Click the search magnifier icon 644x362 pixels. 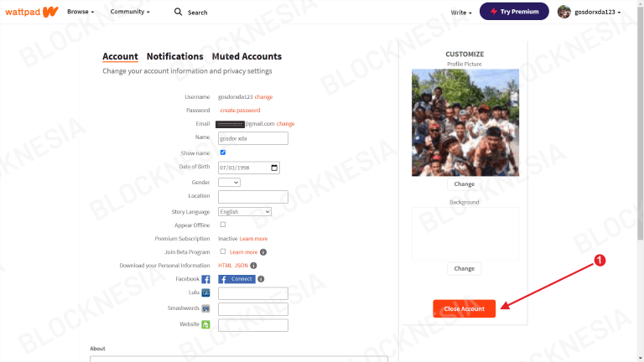(178, 12)
